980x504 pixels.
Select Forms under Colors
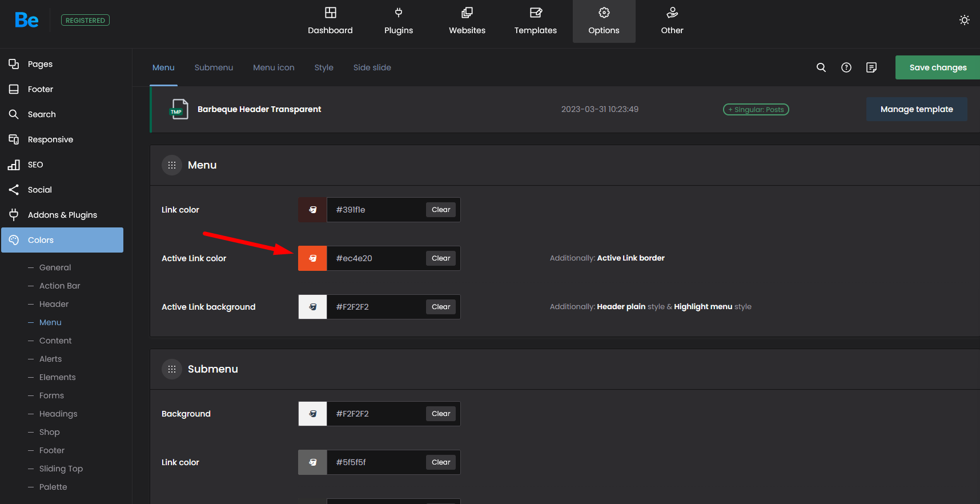[51, 395]
